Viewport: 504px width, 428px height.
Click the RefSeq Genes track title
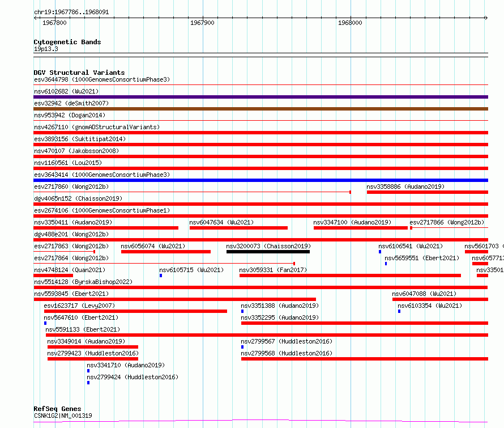[57, 409]
